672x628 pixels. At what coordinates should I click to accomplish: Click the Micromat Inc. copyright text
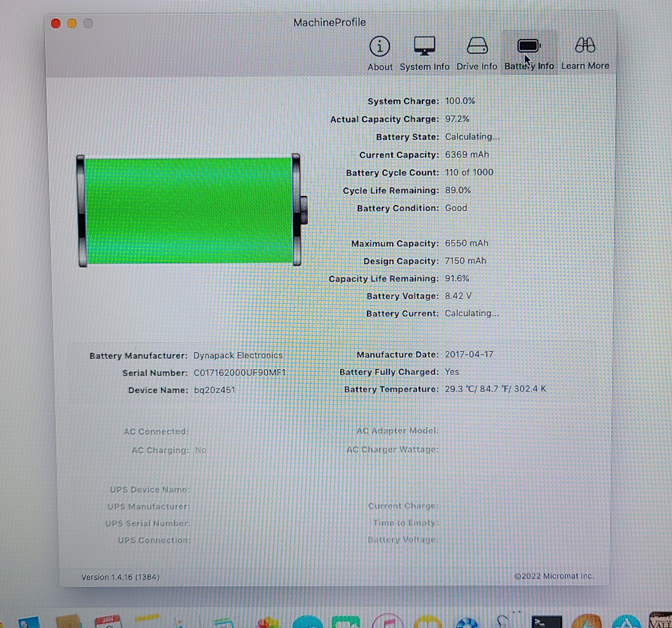pyautogui.click(x=554, y=576)
